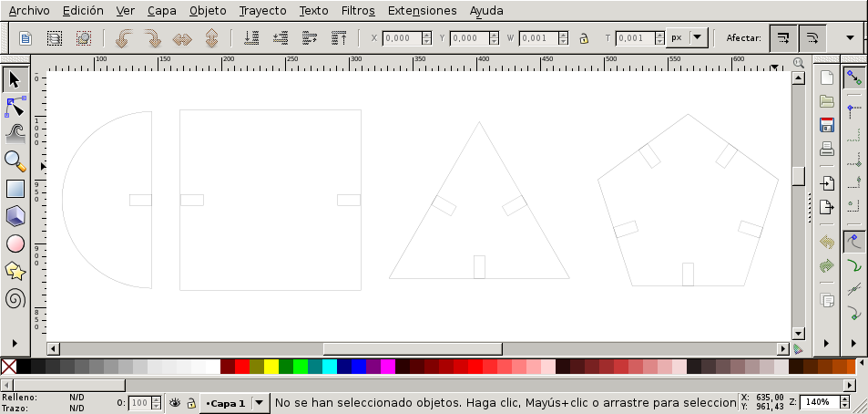Toggle second Afectar transform button
Screen dimensions: 868x414
click(x=812, y=37)
